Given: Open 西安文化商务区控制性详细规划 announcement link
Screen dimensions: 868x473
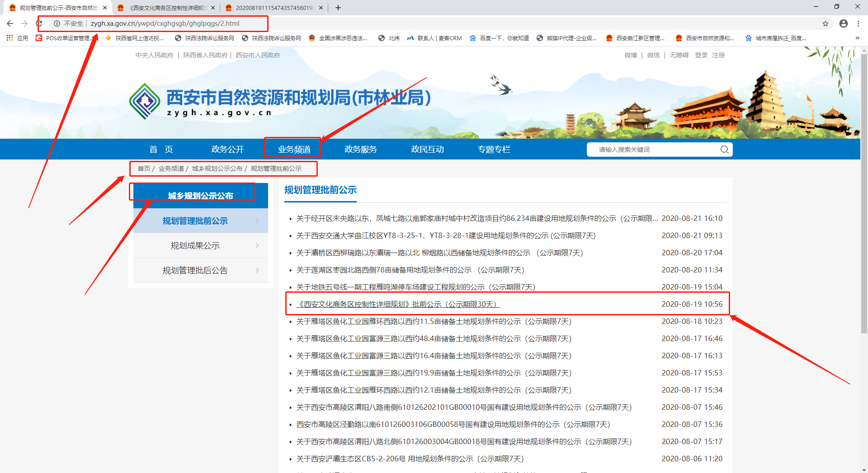Looking at the screenshot, I should (x=398, y=304).
